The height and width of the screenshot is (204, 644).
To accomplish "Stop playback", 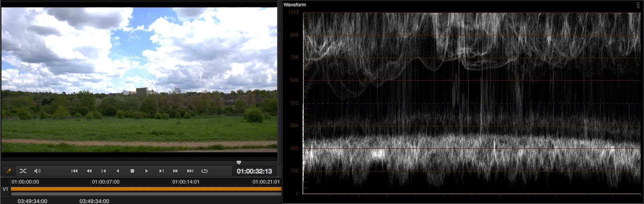I will click(132, 171).
